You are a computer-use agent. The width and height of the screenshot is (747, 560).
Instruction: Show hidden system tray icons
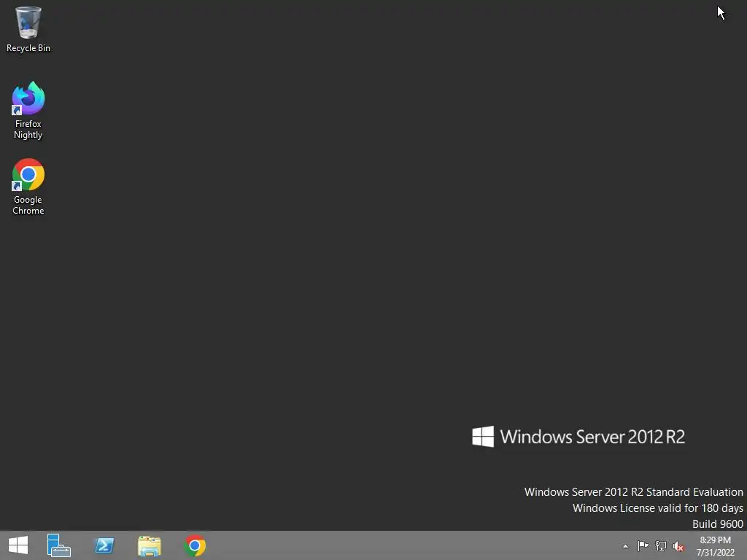pos(625,546)
